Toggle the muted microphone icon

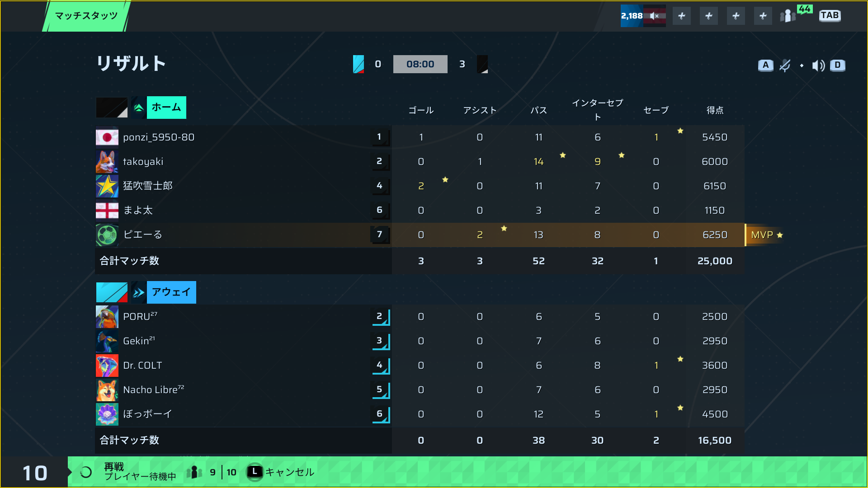click(785, 66)
